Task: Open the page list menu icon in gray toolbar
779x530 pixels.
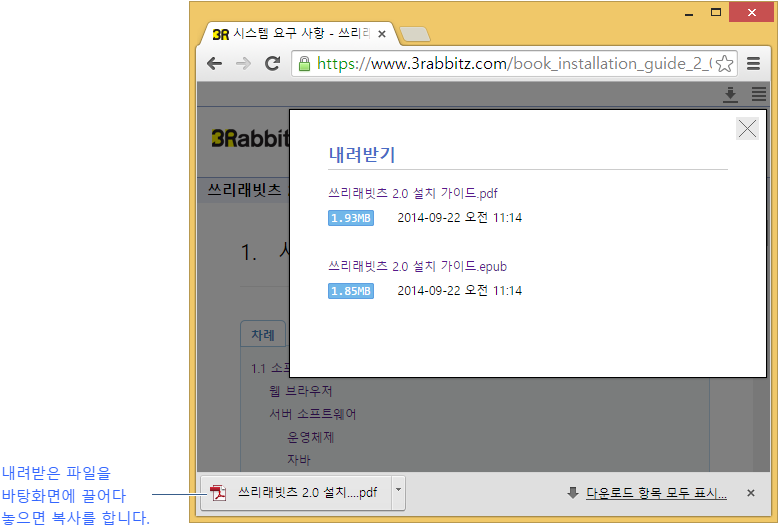Action: (x=759, y=94)
